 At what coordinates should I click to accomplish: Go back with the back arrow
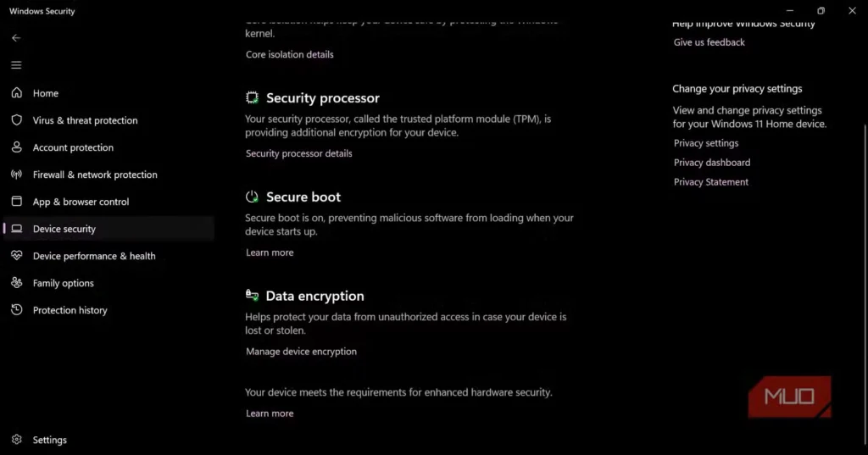(x=16, y=38)
